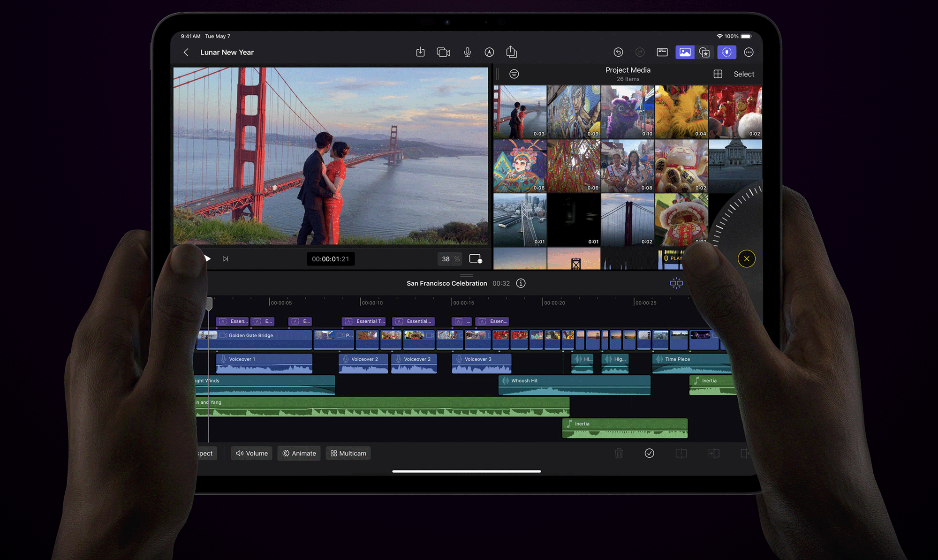Select the couple at bridge clip 0:03
Screen dimensions: 938x560
pos(520,112)
